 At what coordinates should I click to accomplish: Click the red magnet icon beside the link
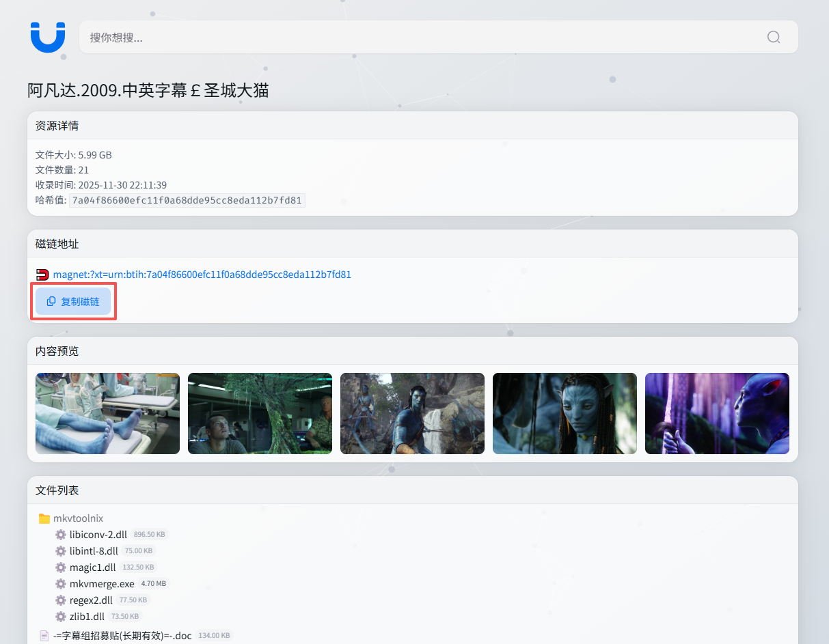pyautogui.click(x=42, y=275)
